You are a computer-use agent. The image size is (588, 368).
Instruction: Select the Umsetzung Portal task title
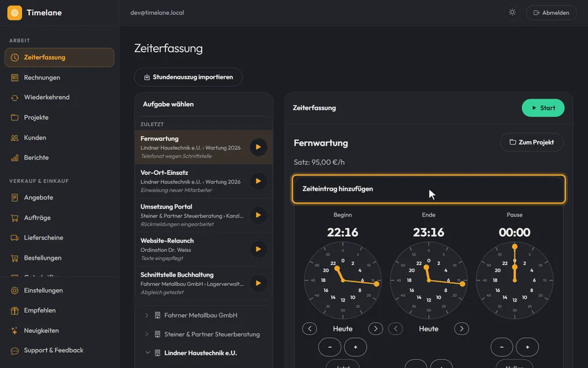click(166, 207)
